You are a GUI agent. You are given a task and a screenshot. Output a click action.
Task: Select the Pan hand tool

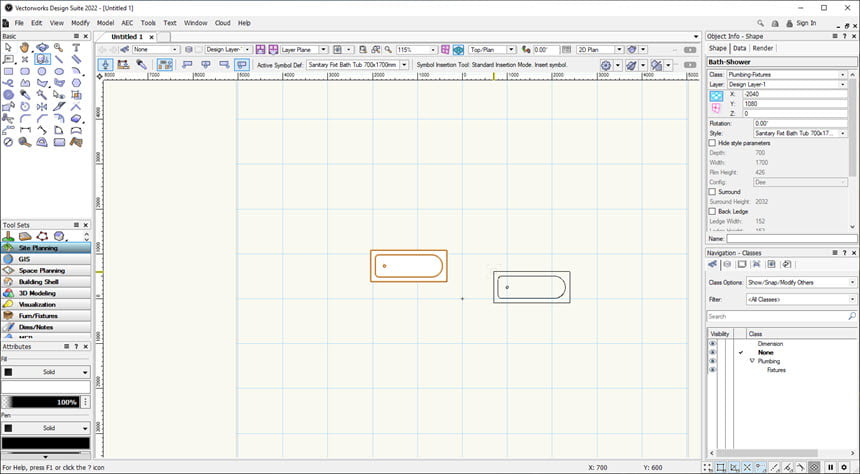(x=25, y=48)
